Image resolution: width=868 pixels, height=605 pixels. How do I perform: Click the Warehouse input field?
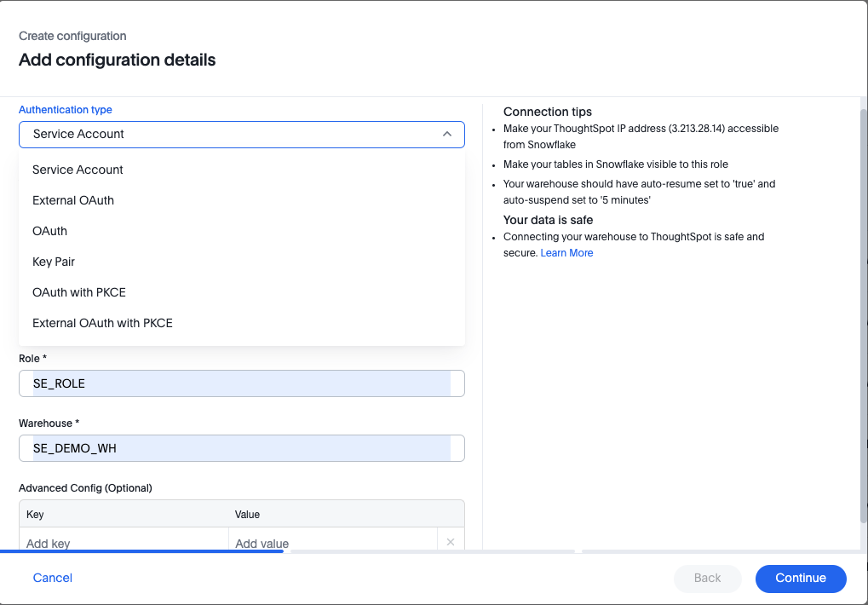(x=242, y=448)
